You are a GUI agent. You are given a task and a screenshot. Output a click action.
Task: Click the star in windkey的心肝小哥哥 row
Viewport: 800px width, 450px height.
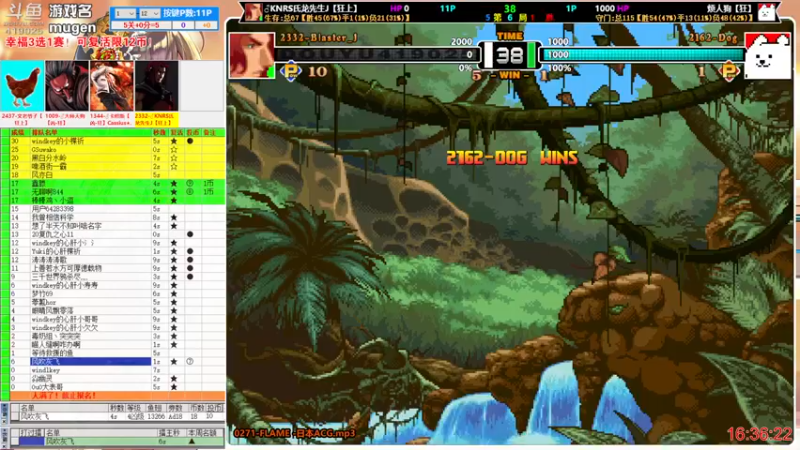click(174, 319)
